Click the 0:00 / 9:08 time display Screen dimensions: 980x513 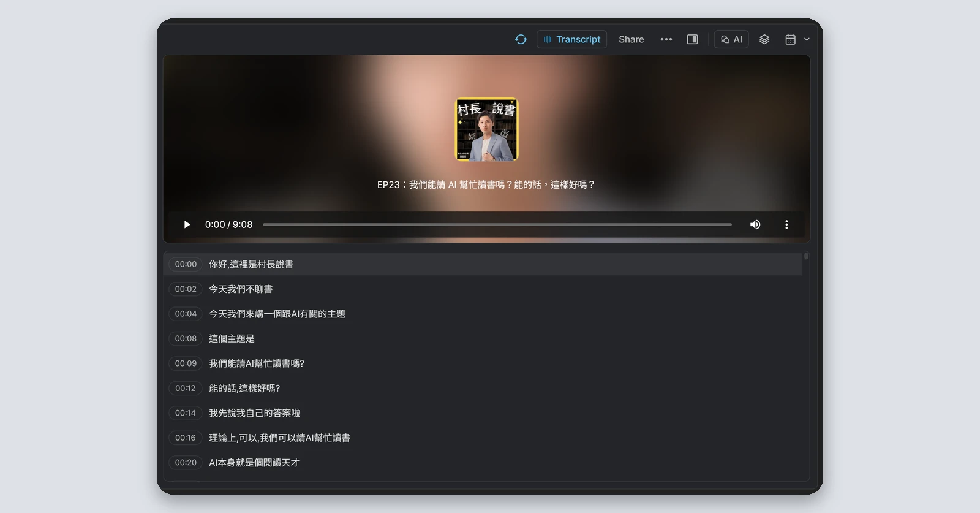[228, 224]
